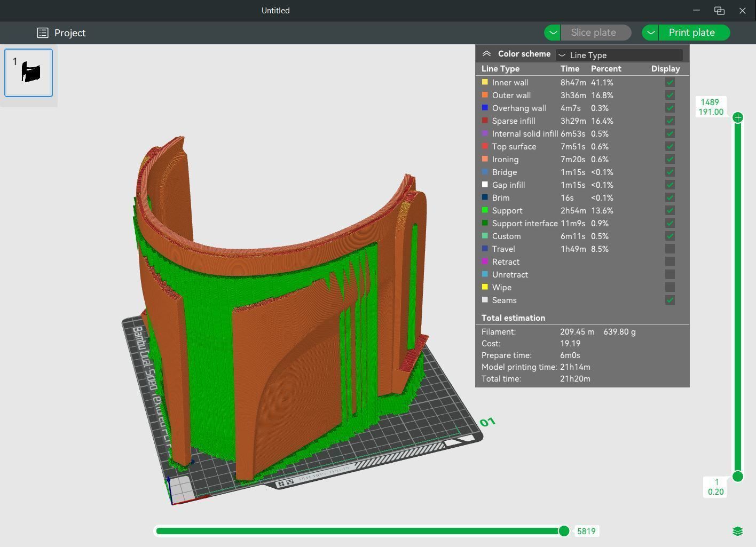The height and width of the screenshot is (547, 756).
Task: Click the Wipe yellow swatch
Action: click(x=485, y=287)
